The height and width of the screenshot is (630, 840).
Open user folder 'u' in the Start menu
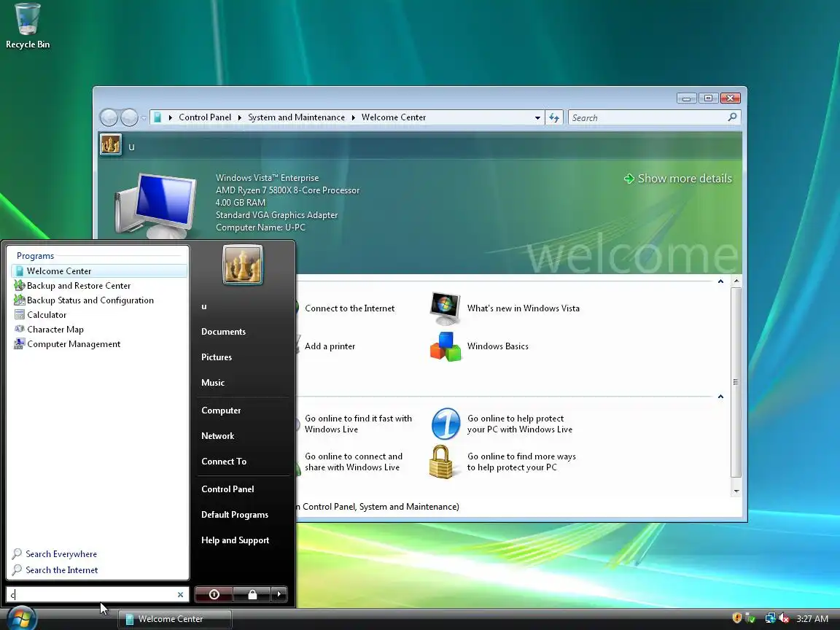[x=204, y=306]
